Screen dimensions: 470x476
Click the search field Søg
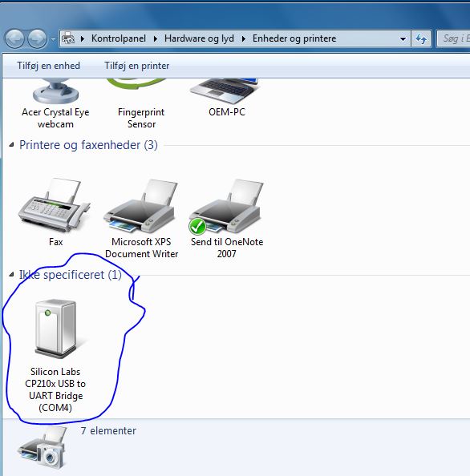453,38
